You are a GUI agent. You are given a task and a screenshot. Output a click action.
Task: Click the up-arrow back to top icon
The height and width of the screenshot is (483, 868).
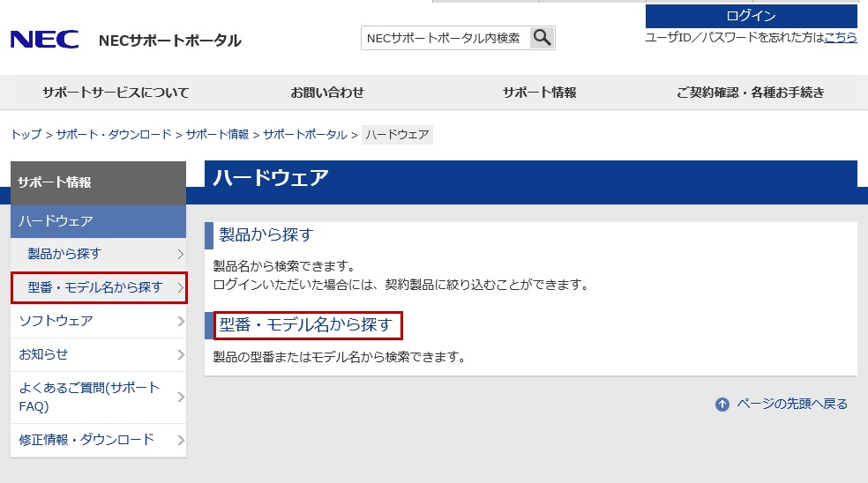click(722, 405)
